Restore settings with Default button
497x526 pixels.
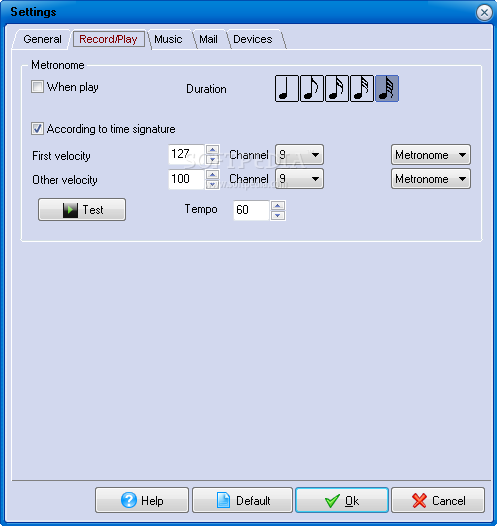coord(242,500)
